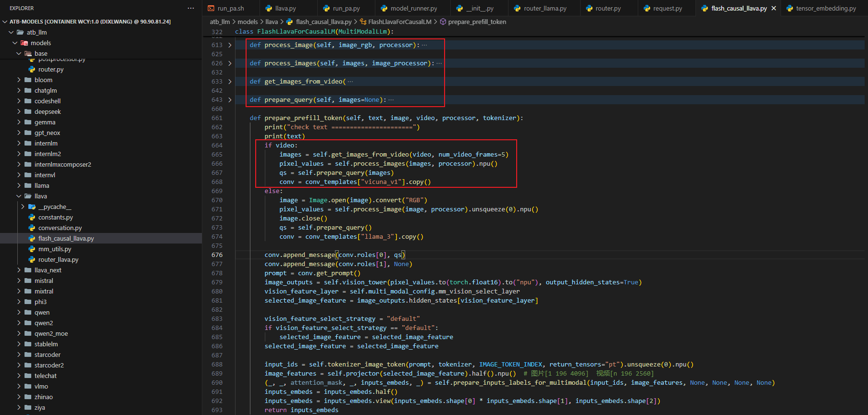Image resolution: width=868 pixels, height=415 pixels.
Task: Expand the llama folder
Action: click(x=19, y=185)
